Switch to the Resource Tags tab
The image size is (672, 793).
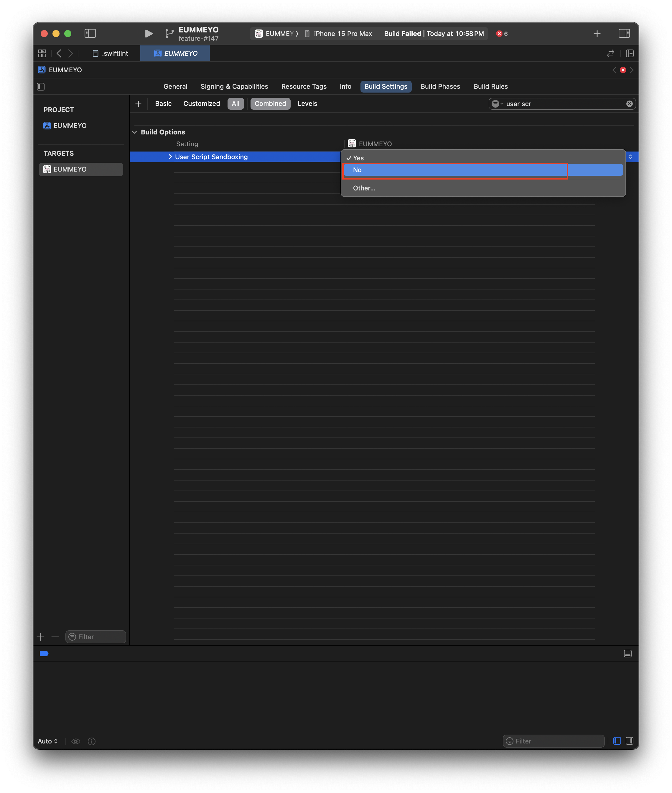click(304, 86)
